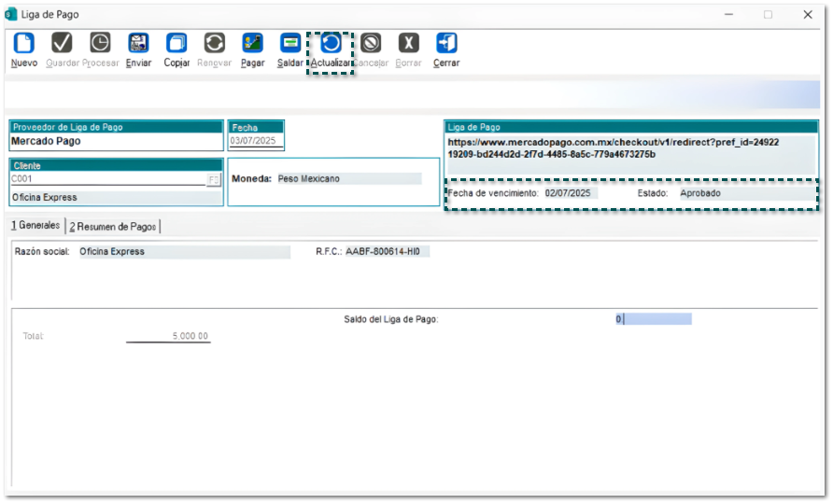Close the Liga de Pago window
The height and width of the screenshot is (504, 833).
coord(808,14)
